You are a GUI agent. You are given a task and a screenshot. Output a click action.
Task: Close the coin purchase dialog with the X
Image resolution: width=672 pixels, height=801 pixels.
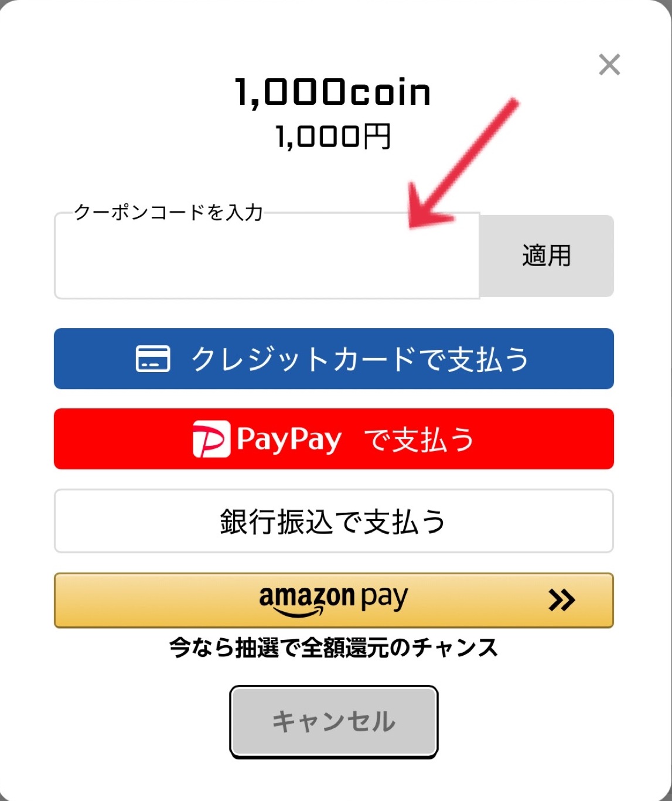coord(609,64)
